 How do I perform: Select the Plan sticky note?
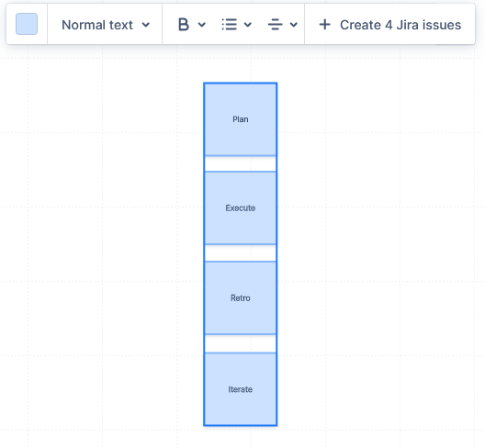point(241,119)
